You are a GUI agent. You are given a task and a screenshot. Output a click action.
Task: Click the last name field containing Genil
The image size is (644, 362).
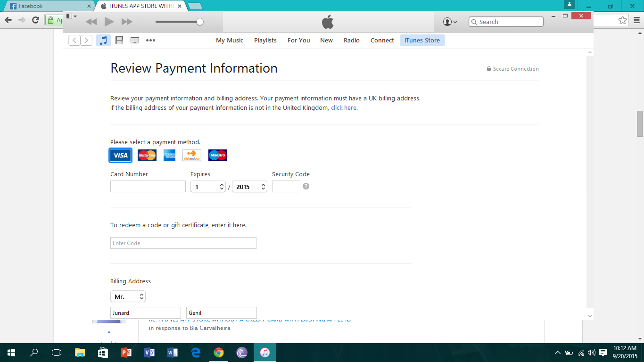coord(222,313)
